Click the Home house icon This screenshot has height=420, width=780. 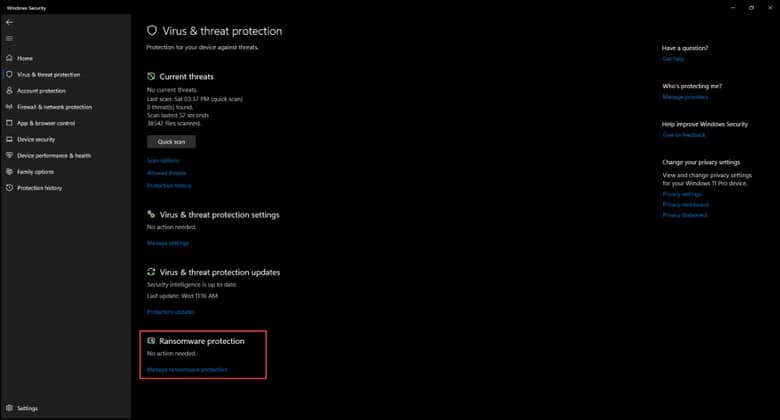(9, 58)
